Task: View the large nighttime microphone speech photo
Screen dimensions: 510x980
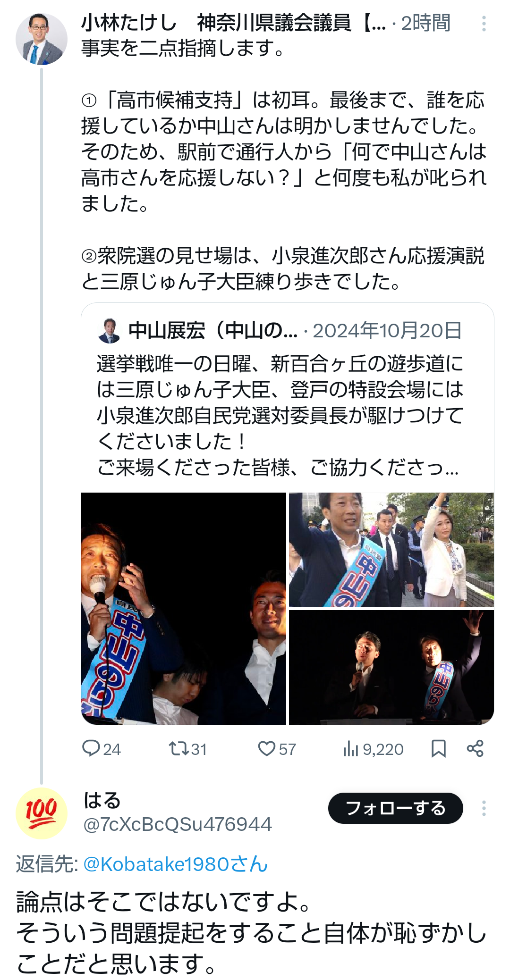Action: point(184,609)
